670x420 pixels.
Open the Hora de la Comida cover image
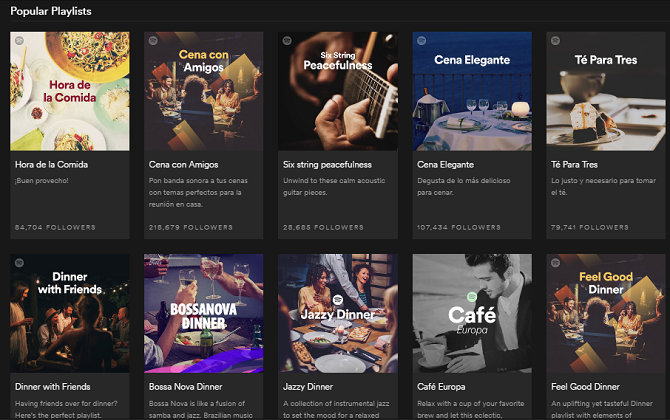point(69,91)
